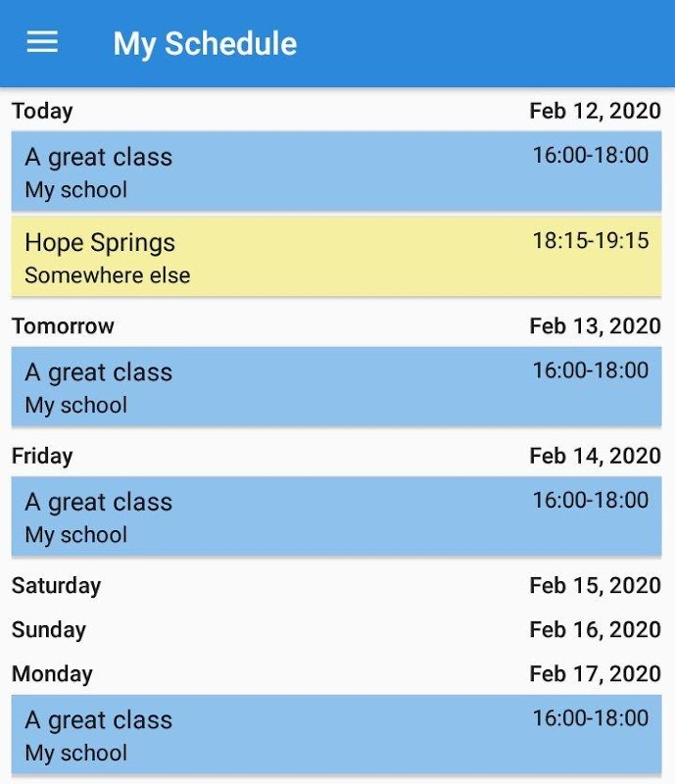Tap the Today day header
The height and width of the screenshot is (784, 675).
tap(42, 111)
